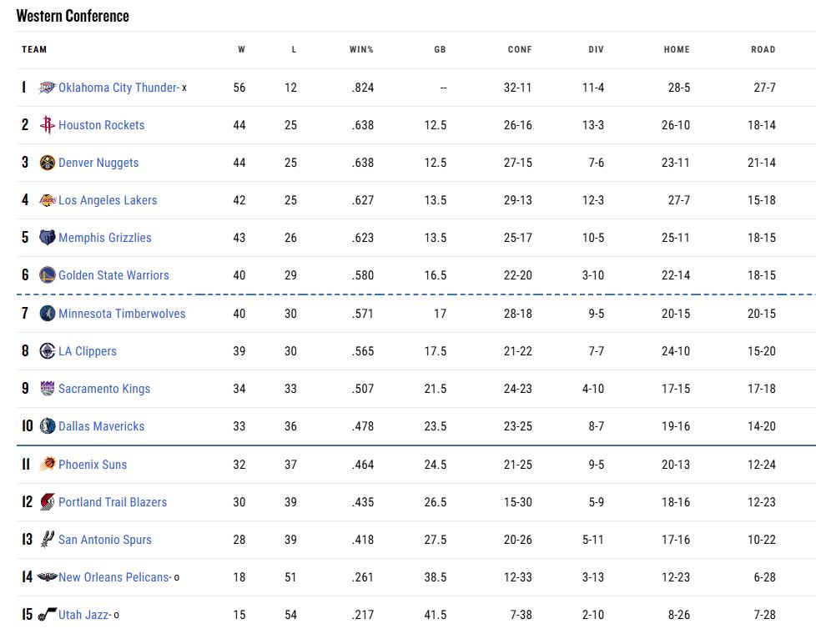Click the Phoenix Suns logo icon

(x=48, y=465)
